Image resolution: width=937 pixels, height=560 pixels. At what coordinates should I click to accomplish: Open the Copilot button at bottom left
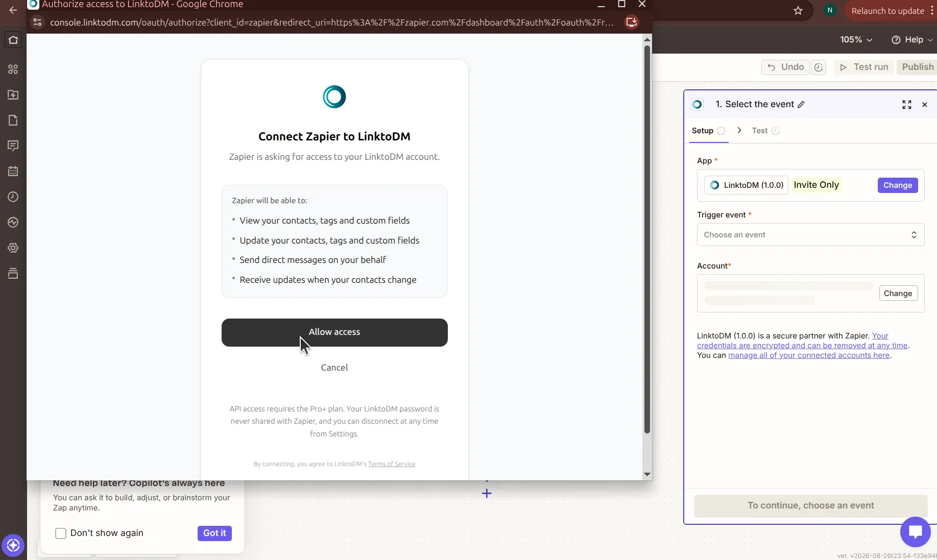click(x=13, y=546)
